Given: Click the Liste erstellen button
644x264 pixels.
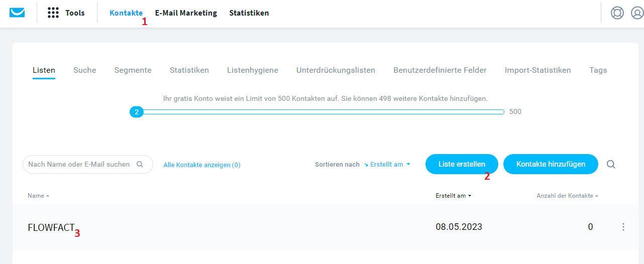Looking at the screenshot, I should [462, 164].
